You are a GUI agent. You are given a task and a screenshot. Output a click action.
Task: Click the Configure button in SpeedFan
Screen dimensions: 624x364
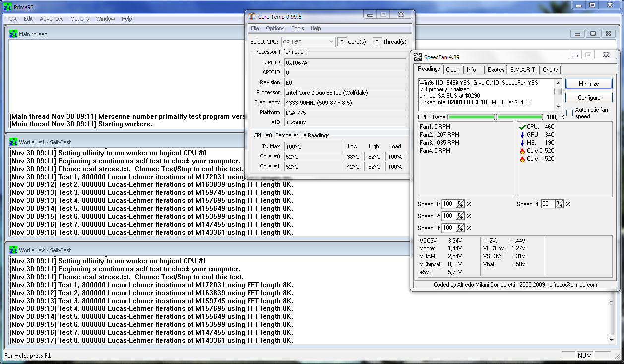[x=589, y=98]
